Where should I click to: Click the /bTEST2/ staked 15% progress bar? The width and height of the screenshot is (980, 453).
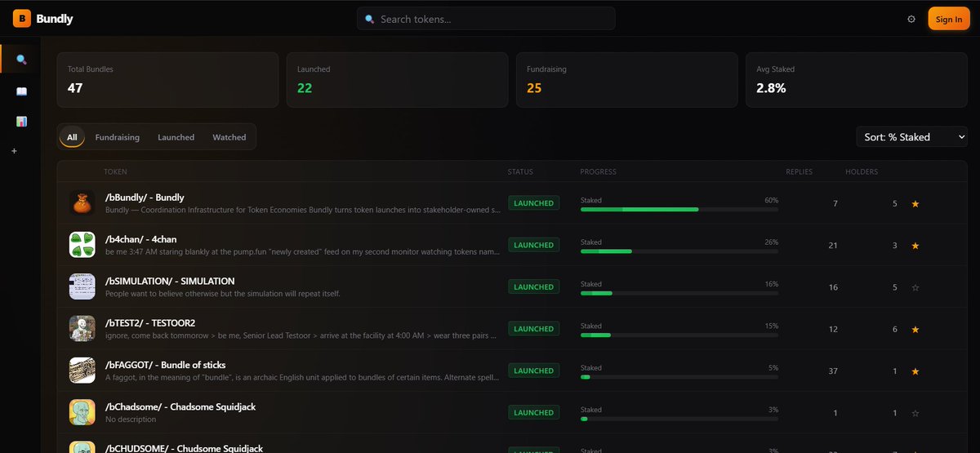coord(679,335)
